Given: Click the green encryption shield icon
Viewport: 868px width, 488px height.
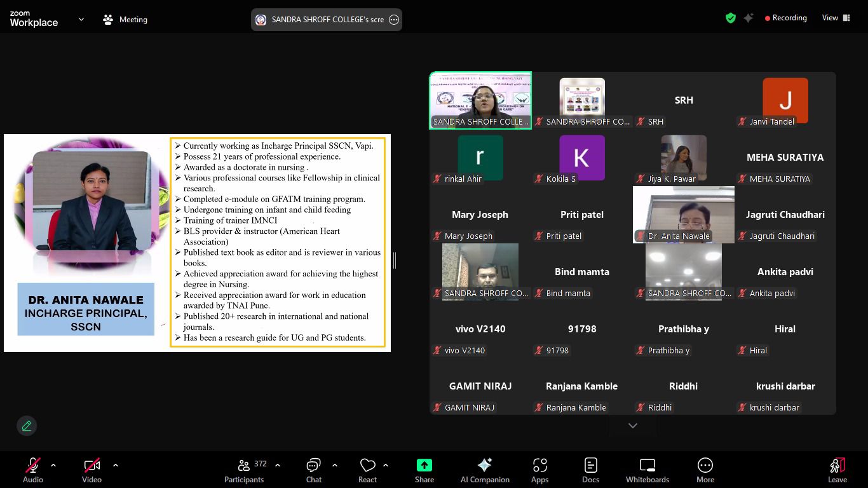Looking at the screenshot, I should pos(731,18).
